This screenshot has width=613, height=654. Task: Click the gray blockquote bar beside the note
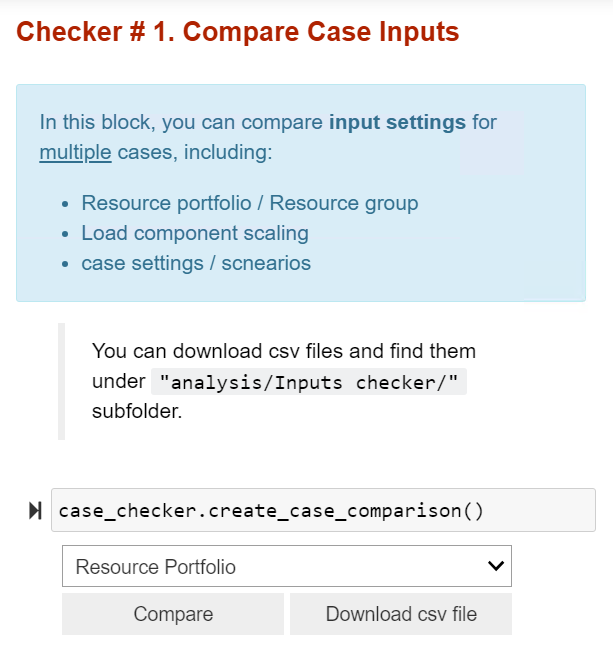point(61,381)
